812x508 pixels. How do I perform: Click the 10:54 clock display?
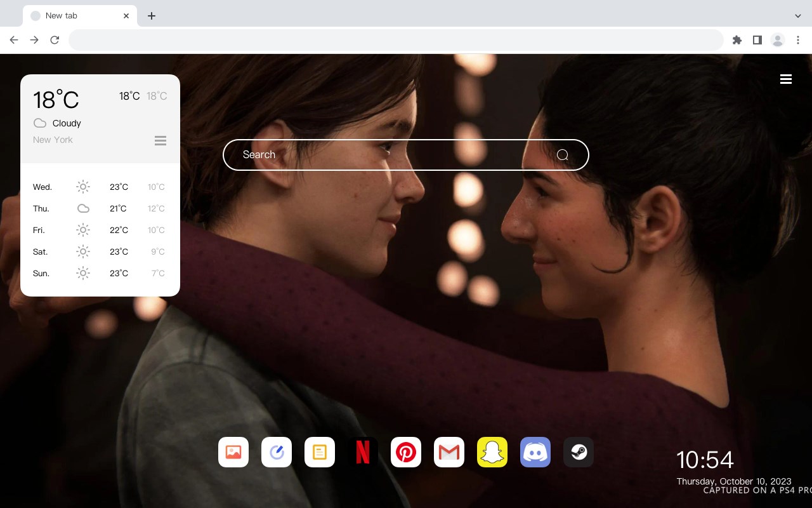(705, 460)
